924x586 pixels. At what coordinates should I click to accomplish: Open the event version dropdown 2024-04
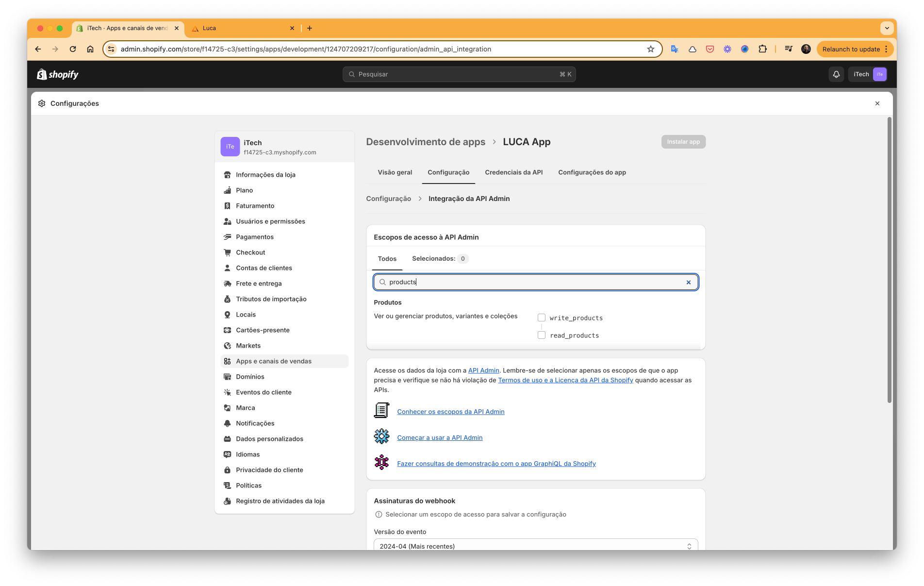[x=535, y=546]
